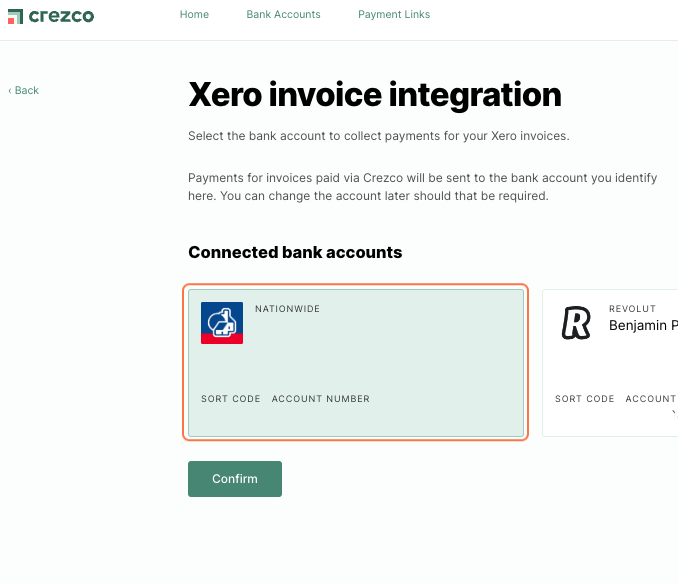The height and width of the screenshot is (584, 678).
Task: Click the 'Select the bank account' sentence
Action: pos(379,136)
